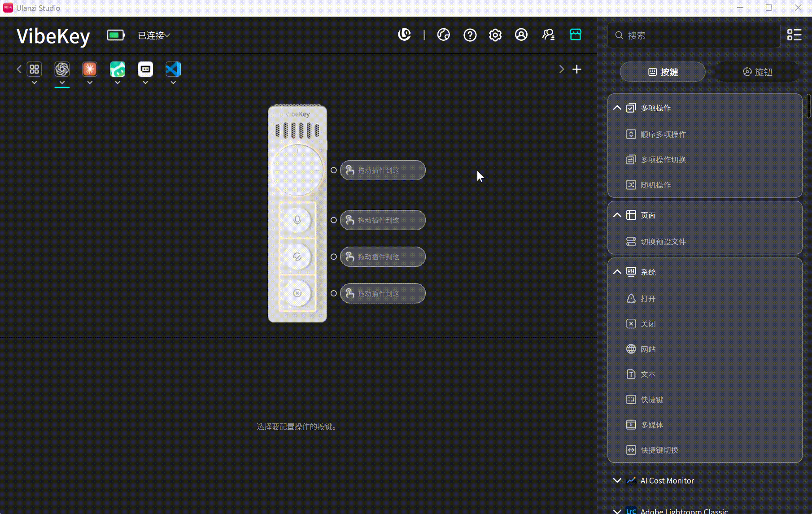Image resolution: width=812 pixels, height=514 pixels.
Task: Collapse the 多项操作 group
Action: pos(617,108)
